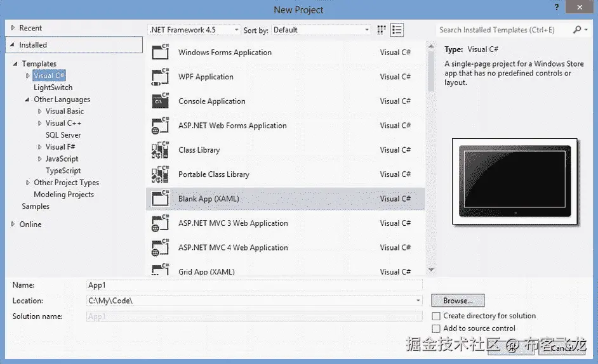Click the Class Library template icon
The width and height of the screenshot is (598, 364).
160,150
